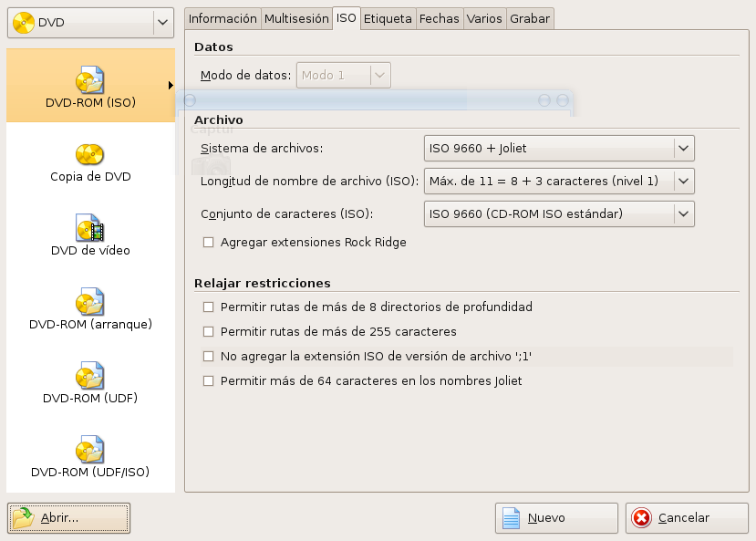Open the Grabar tab
Viewport: 756px width, 541px height.
click(530, 18)
